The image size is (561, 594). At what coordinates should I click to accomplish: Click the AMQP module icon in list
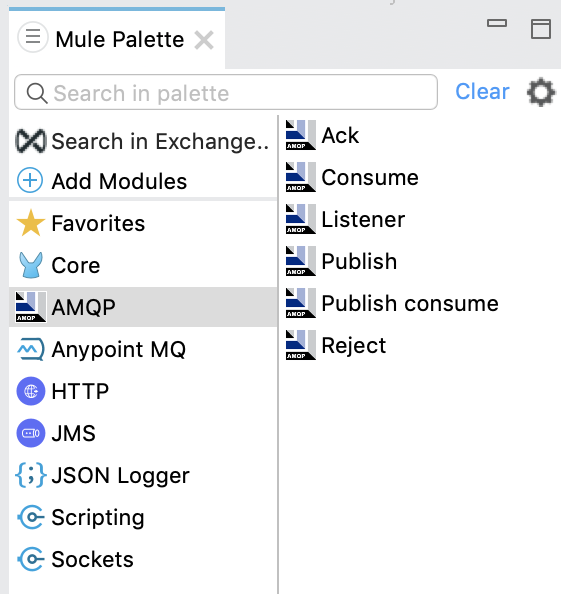(x=31, y=307)
